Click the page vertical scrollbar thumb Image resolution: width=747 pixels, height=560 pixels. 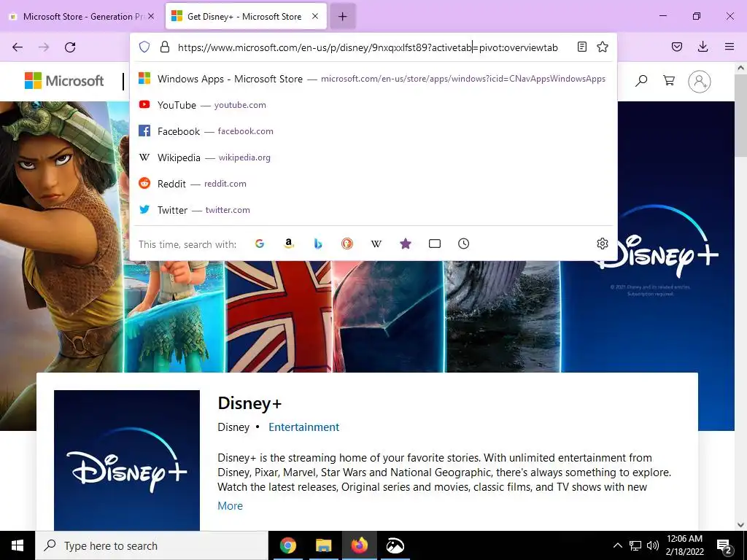pos(741,116)
